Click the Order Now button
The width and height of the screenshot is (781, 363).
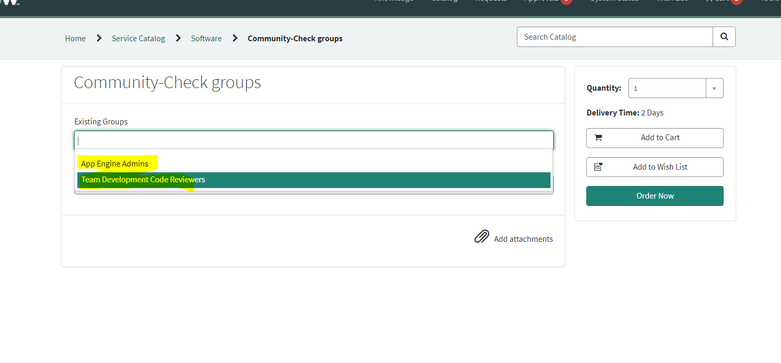coord(654,196)
